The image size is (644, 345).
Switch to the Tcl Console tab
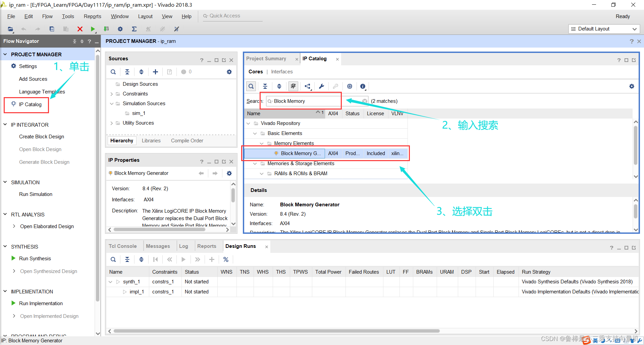(x=122, y=246)
